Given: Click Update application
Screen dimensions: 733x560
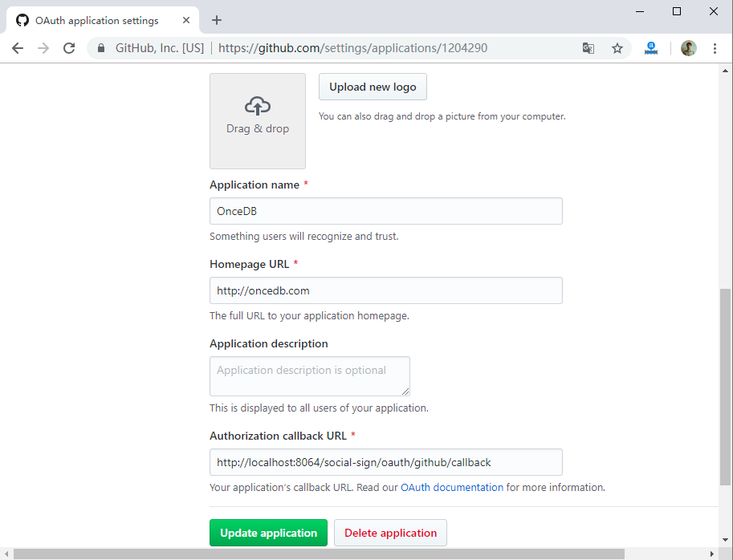Looking at the screenshot, I should [x=268, y=532].
